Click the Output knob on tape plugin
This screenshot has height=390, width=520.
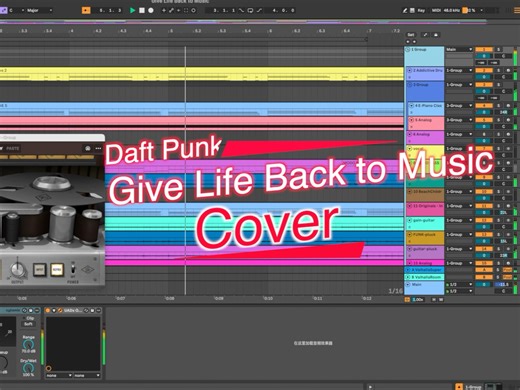[17, 269]
